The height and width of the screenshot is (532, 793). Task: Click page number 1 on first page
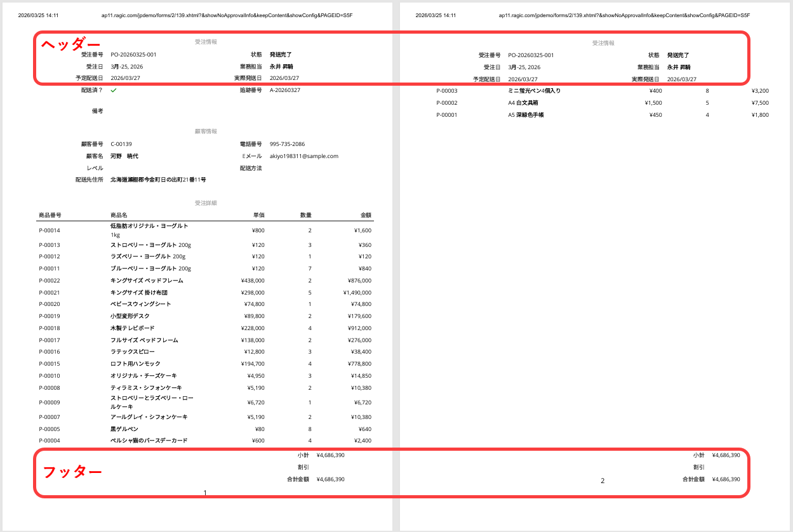pyautogui.click(x=205, y=493)
